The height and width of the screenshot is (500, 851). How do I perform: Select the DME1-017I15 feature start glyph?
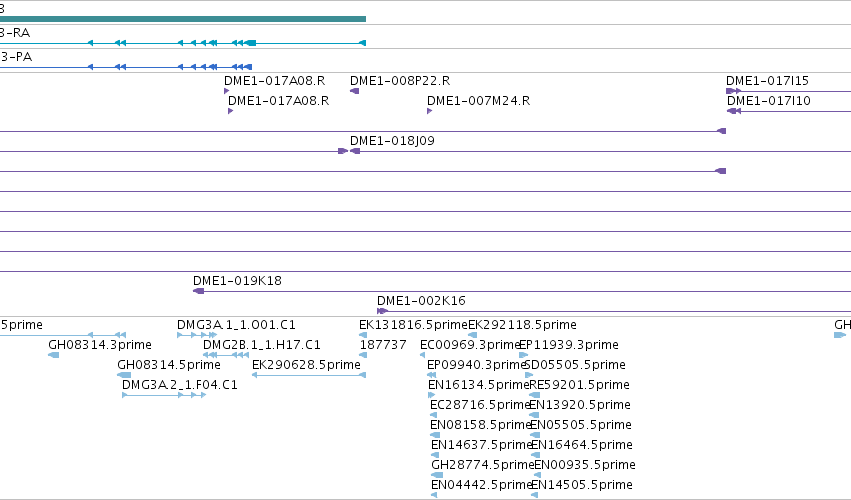733,91
